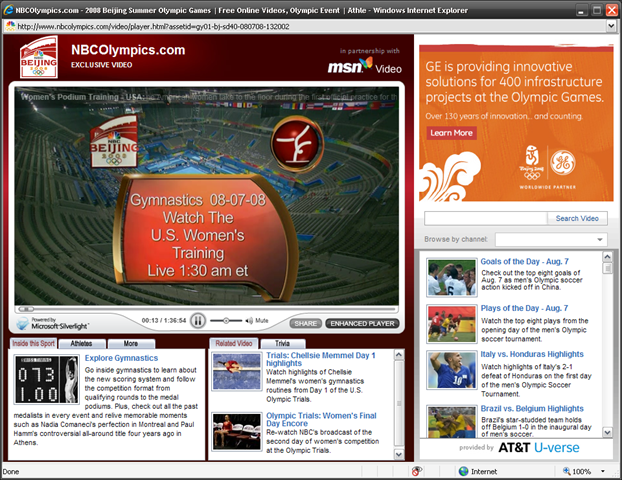622x480 pixels.
Task: Click the Done status bar text
Action: pyautogui.click(x=11, y=472)
